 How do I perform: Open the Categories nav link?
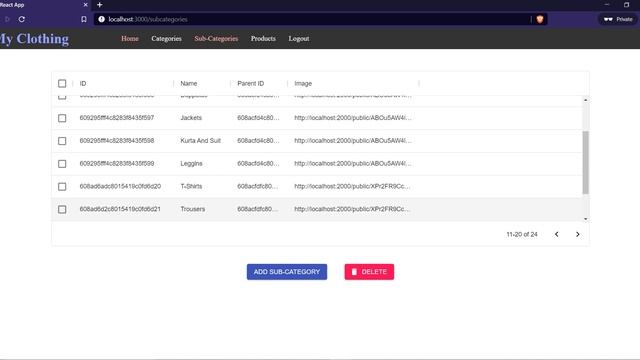click(166, 39)
